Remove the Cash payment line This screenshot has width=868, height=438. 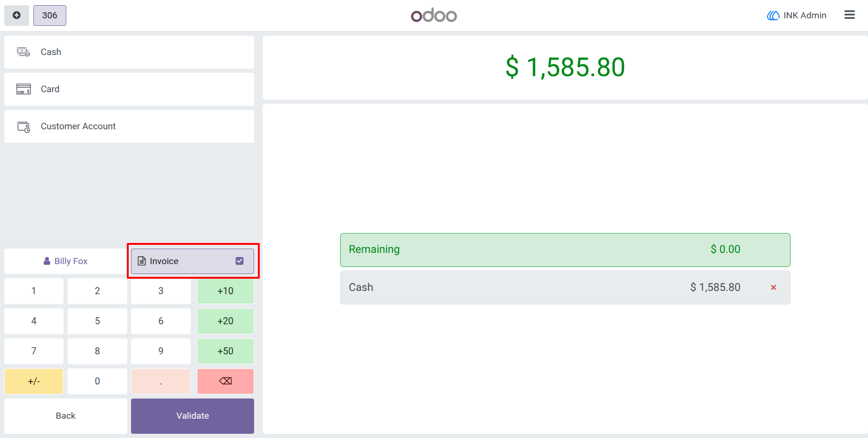773,288
